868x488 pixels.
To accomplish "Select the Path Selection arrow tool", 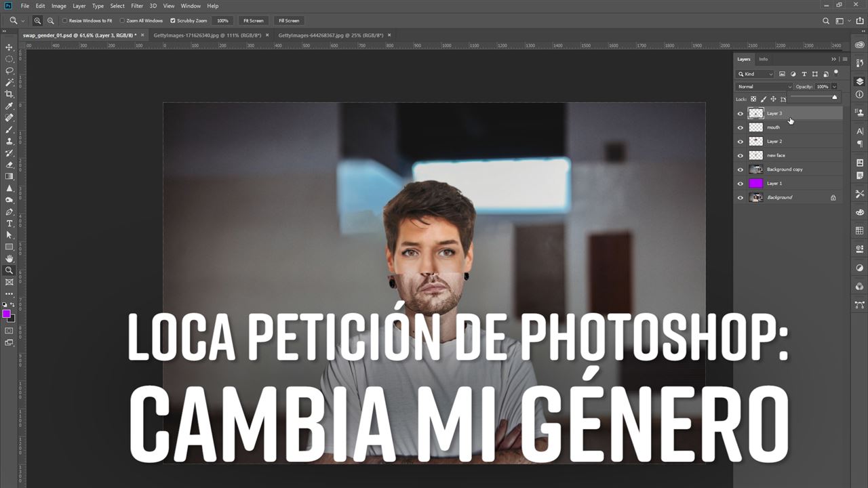I will (9, 235).
